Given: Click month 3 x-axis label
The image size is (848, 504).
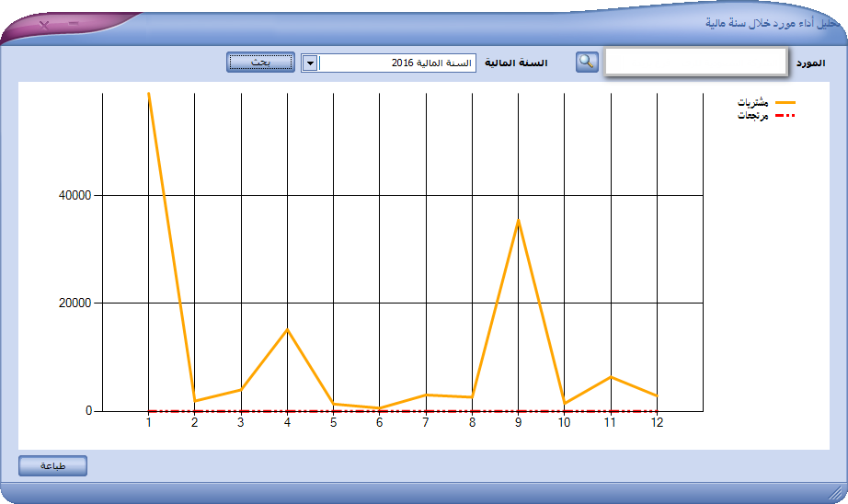Looking at the screenshot, I should point(241,423).
